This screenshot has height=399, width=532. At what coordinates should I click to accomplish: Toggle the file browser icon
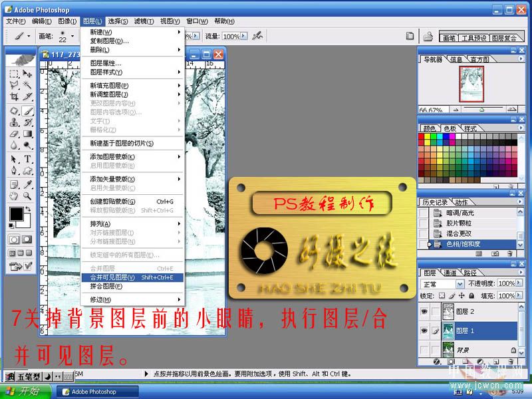(x=428, y=36)
